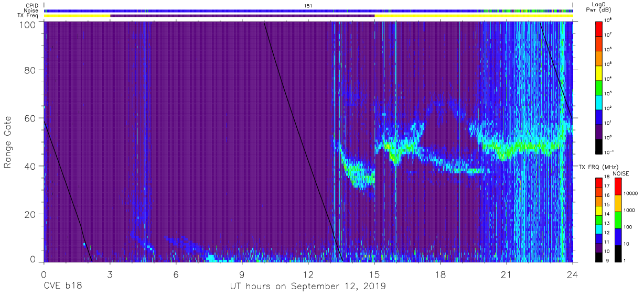
Task: Click the 'TX Freq' row label
Action: (27, 16)
